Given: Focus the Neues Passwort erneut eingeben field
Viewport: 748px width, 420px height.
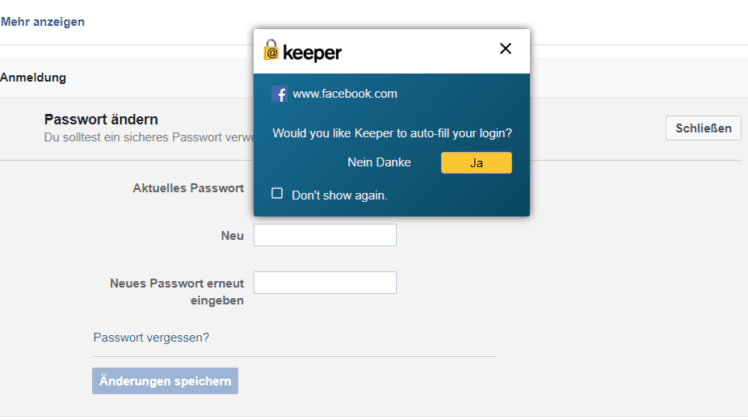Looking at the screenshot, I should coord(325,283).
